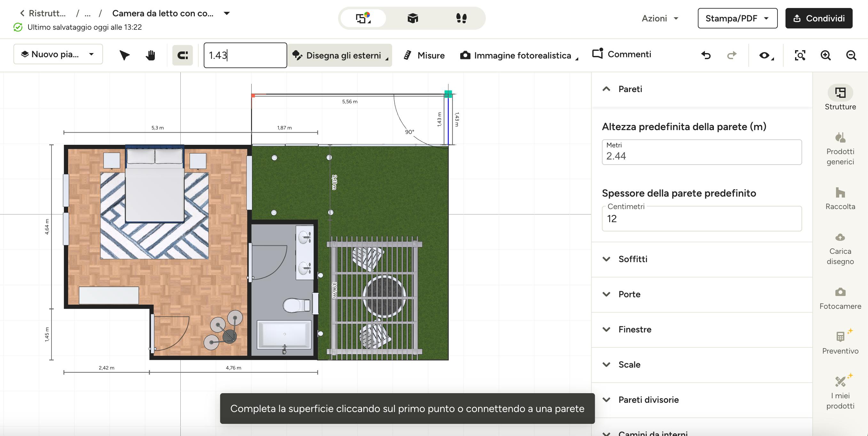Image resolution: width=868 pixels, height=436 pixels.
Task: Open the Nuovo pia... floor dropdown
Action: (x=58, y=54)
